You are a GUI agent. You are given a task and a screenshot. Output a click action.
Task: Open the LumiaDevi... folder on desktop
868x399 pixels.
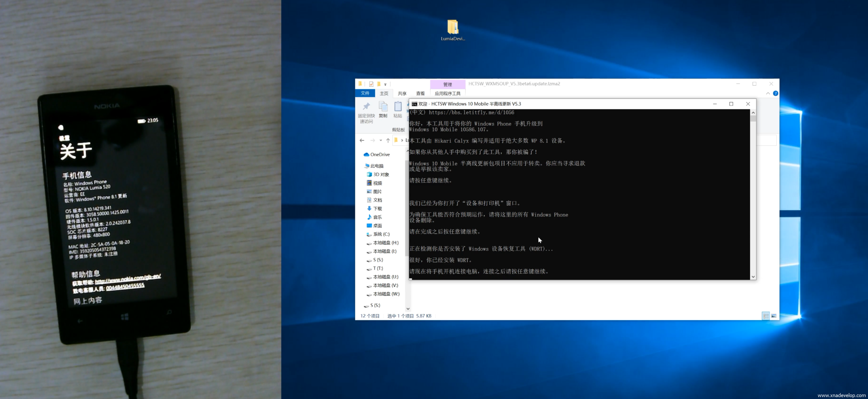[452, 28]
